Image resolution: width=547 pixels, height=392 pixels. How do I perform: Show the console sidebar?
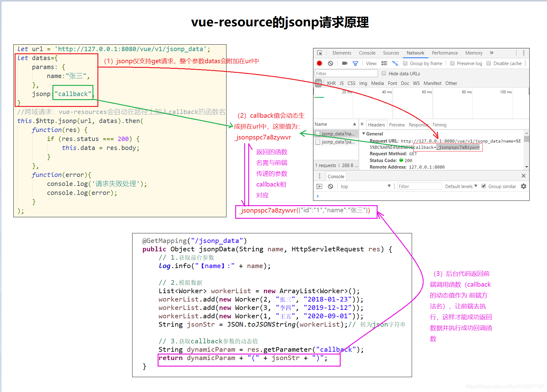click(319, 186)
